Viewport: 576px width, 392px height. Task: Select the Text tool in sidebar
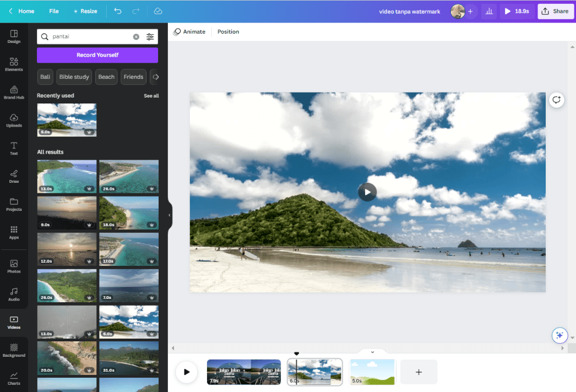pyautogui.click(x=14, y=148)
